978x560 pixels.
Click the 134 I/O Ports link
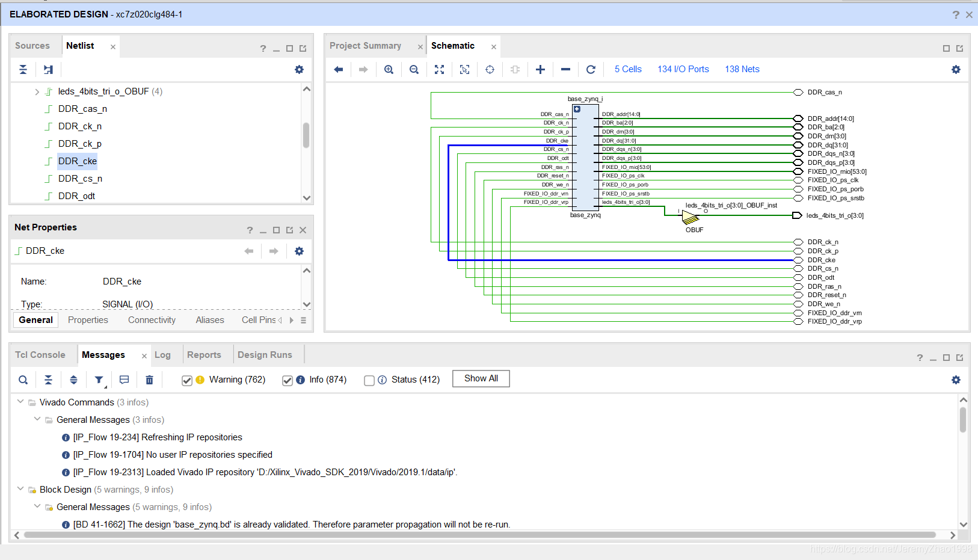[x=683, y=69]
